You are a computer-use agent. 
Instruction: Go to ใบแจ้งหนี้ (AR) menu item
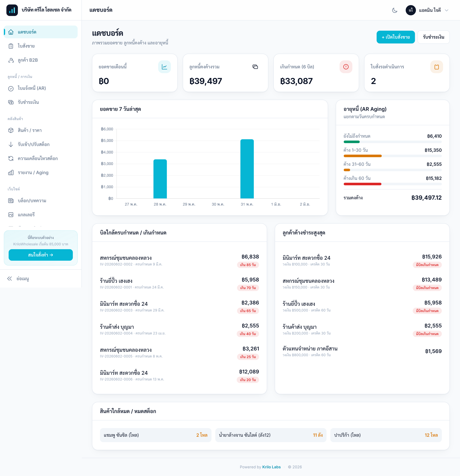pyautogui.click(x=41, y=88)
